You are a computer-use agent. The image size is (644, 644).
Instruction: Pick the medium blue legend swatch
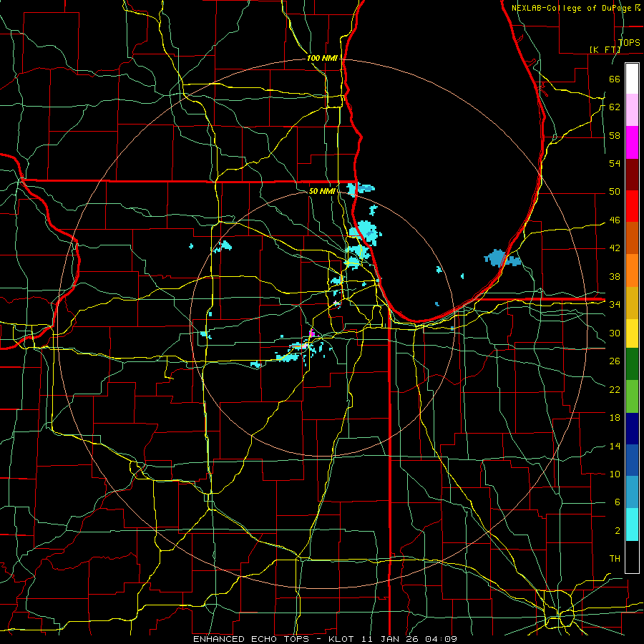632,460
